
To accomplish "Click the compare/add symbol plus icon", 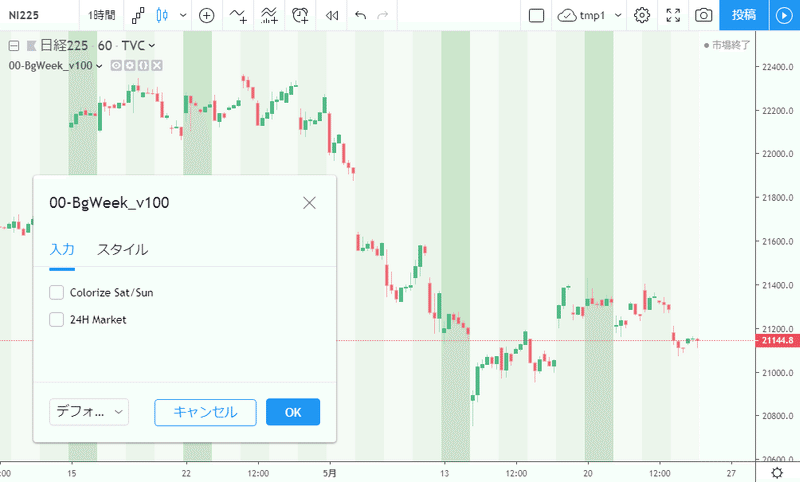I will (x=206, y=15).
